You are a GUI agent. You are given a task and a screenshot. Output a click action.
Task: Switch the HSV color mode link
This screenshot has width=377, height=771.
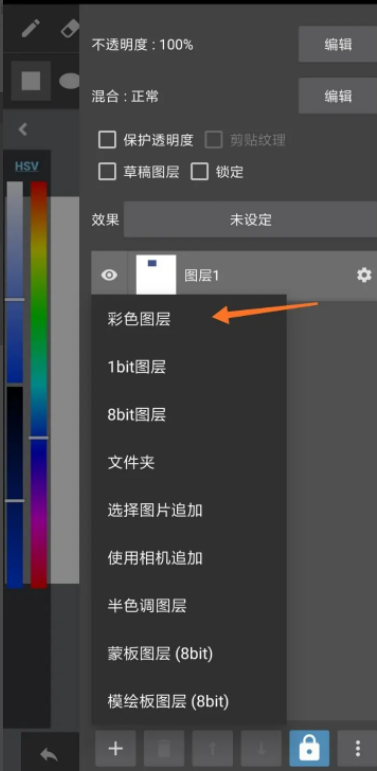point(27,166)
